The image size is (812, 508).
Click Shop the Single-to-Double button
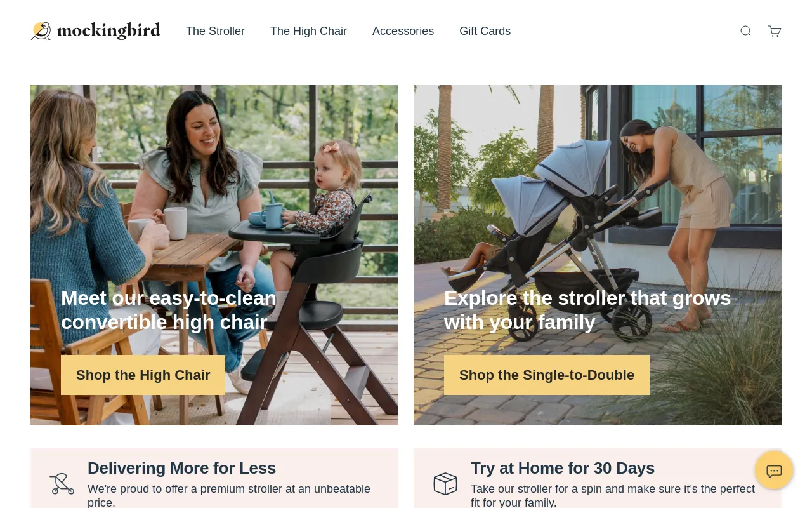[x=547, y=375]
